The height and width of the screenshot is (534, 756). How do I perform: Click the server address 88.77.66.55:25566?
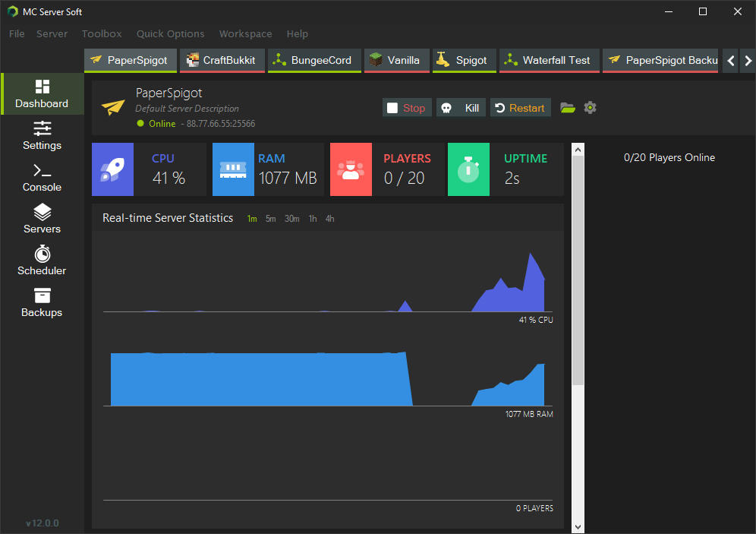coord(221,124)
